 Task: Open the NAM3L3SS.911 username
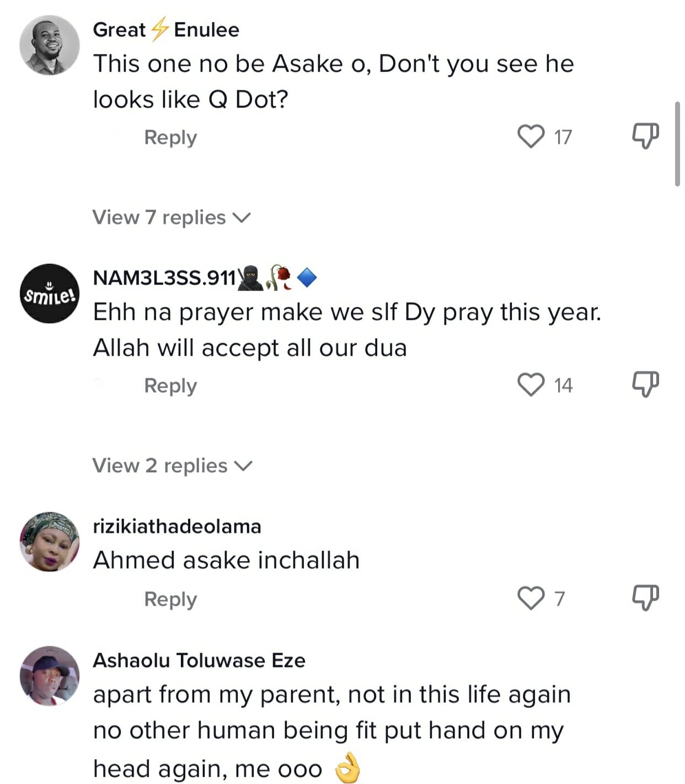point(164,278)
